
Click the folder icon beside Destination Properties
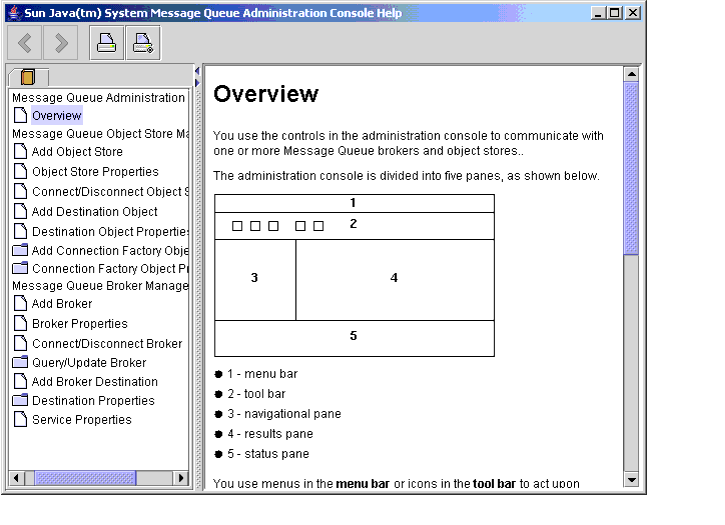click(x=20, y=400)
